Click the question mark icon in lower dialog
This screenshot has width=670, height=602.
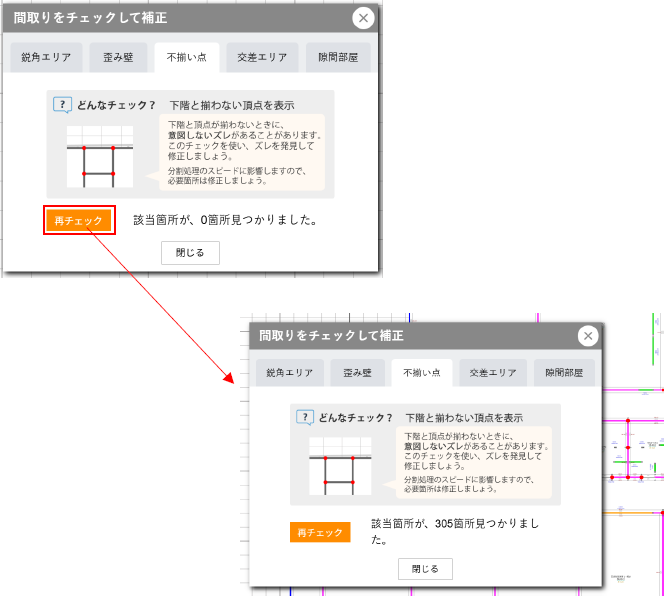tap(305, 417)
